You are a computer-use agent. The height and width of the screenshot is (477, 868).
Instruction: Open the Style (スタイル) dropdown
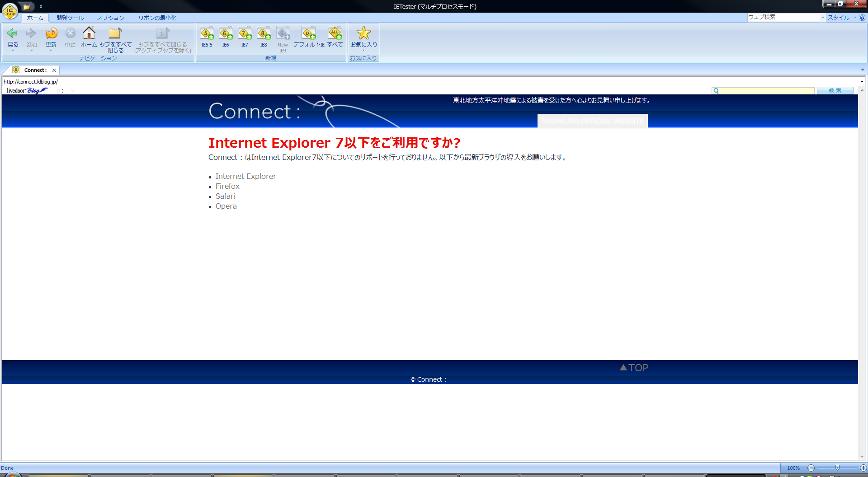pyautogui.click(x=842, y=18)
